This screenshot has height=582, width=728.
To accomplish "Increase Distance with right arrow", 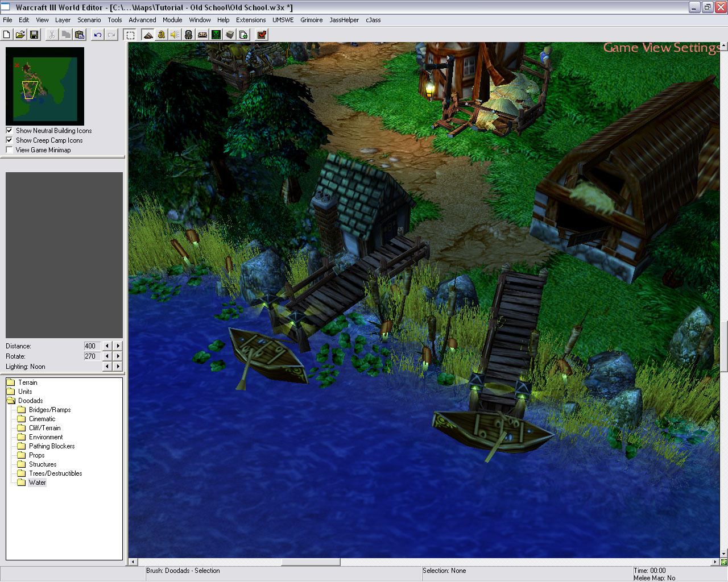I will pos(118,346).
